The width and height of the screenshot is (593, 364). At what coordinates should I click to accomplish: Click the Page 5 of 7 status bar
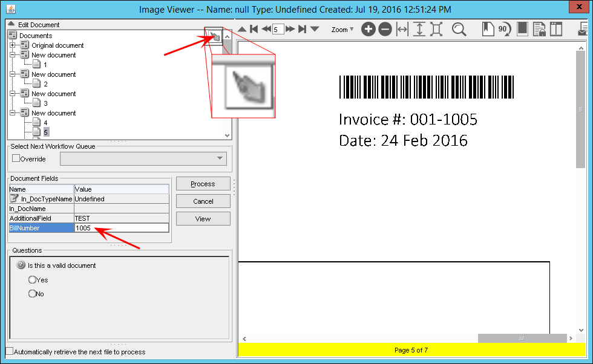pos(411,350)
